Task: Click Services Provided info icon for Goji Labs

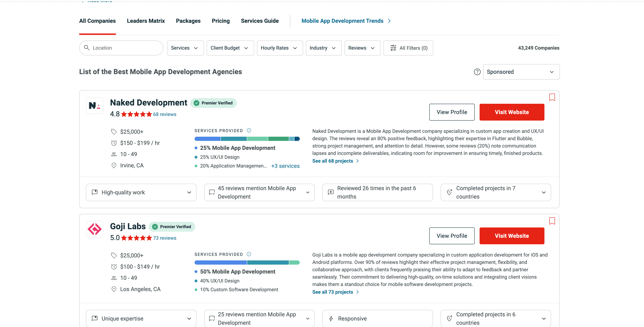Action: [249, 254]
